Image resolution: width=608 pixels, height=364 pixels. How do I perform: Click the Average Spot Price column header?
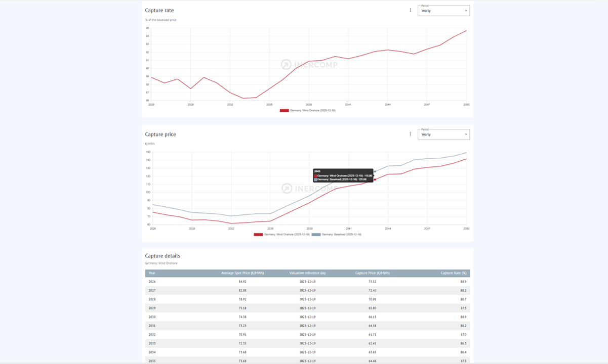pyautogui.click(x=242, y=273)
